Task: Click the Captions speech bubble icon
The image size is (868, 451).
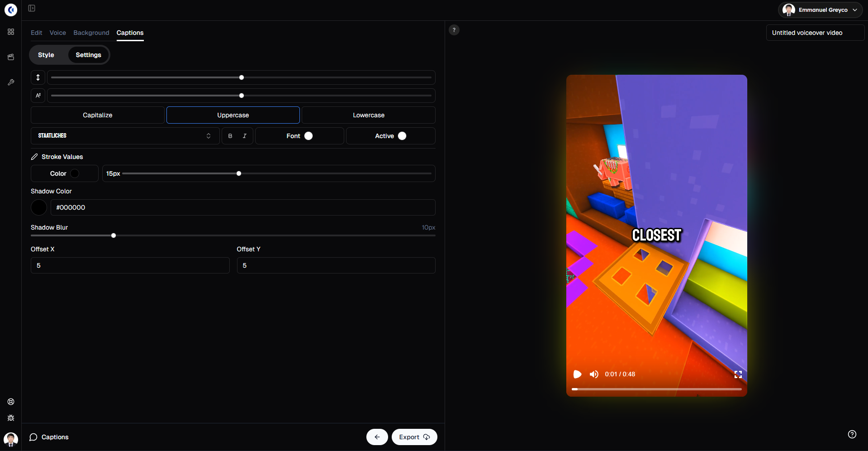Action: tap(33, 437)
